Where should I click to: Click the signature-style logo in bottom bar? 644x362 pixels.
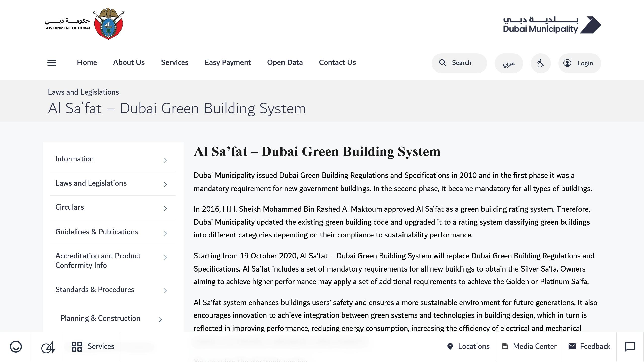pyautogui.click(x=48, y=347)
